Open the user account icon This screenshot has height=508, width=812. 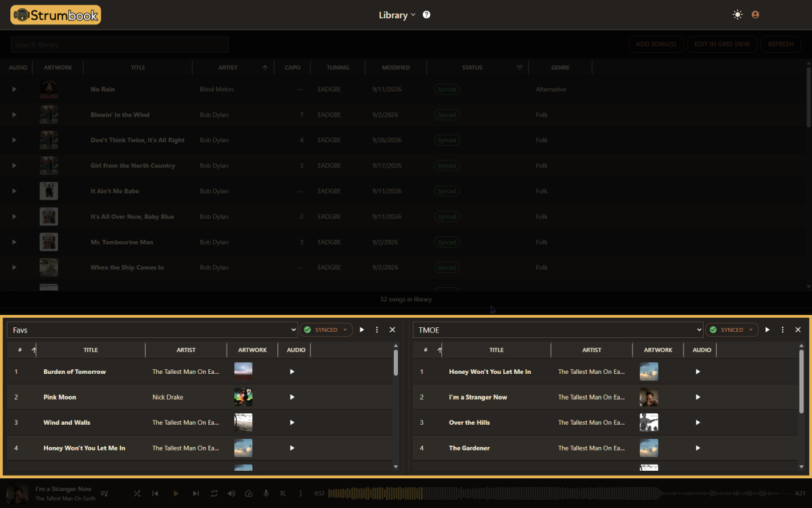point(755,14)
